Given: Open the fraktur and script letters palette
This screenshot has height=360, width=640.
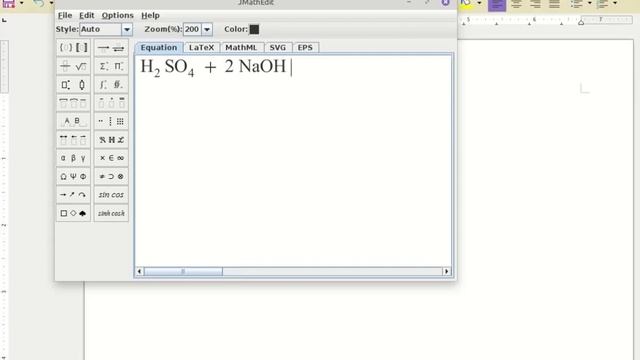Looking at the screenshot, I should pyautogui.click(x=111, y=140).
